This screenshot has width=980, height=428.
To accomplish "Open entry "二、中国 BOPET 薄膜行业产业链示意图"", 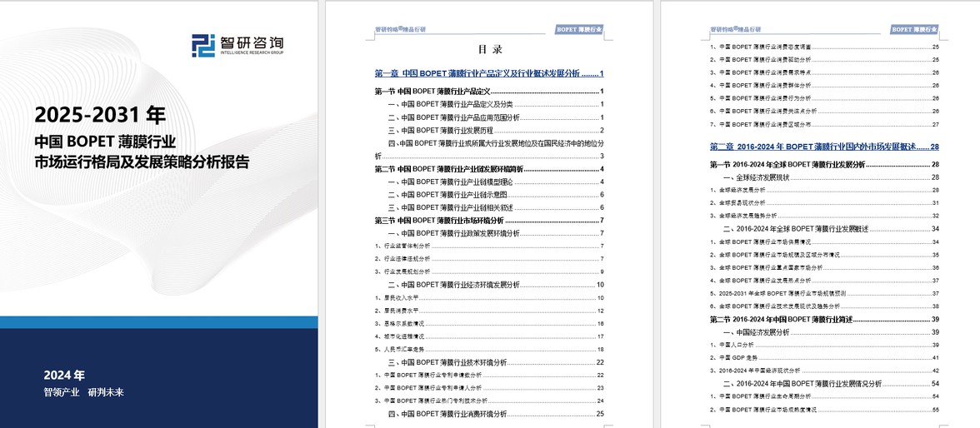I will 497,194.
